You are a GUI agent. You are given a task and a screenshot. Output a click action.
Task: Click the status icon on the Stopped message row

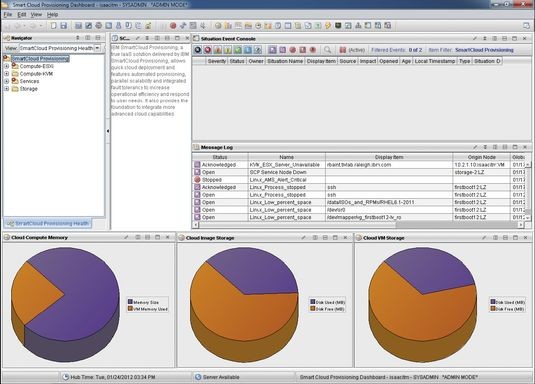[x=197, y=180]
